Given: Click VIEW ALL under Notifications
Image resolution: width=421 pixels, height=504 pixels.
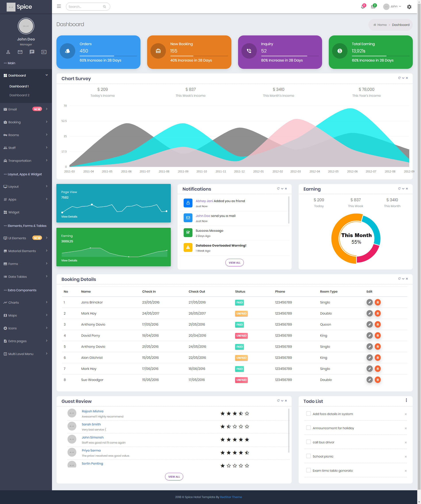Looking at the screenshot, I should coord(234,263).
